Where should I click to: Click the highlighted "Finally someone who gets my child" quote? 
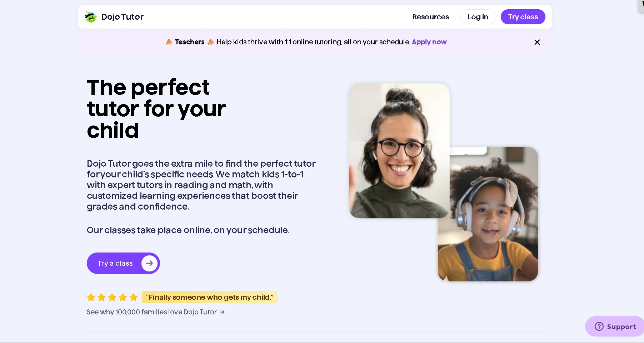(x=210, y=297)
